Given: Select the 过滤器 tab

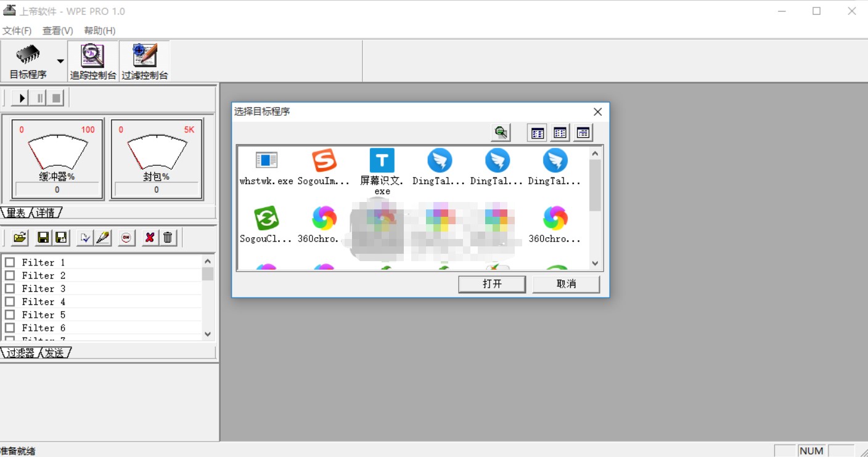Looking at the screenshot, I should point(20,353).
